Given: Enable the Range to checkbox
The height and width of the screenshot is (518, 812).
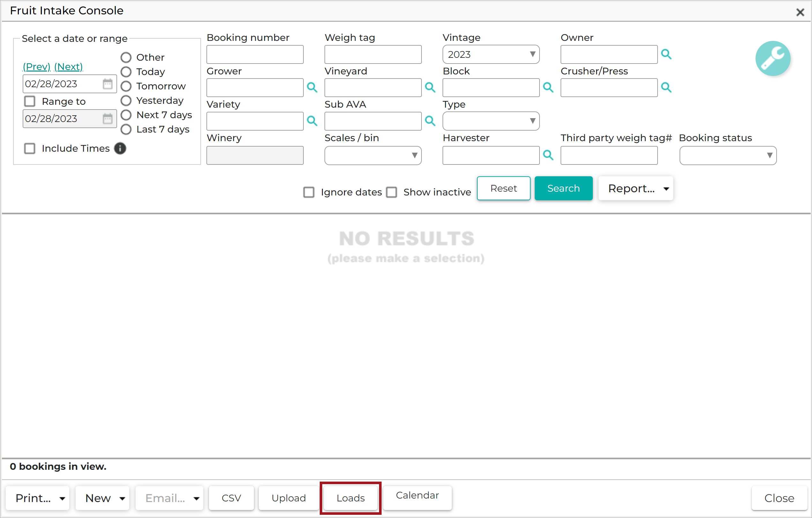Looking at the screenshot, I should point(30,101).
